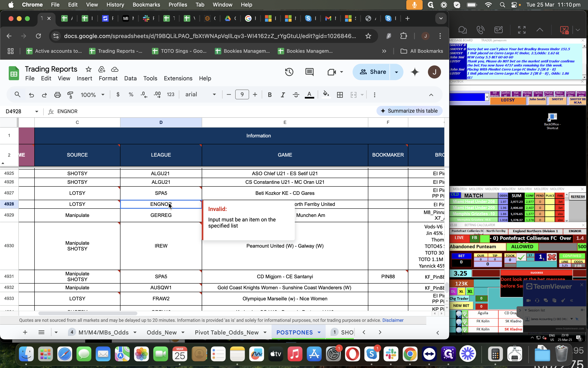This screenshot has height=368, width=588.
Task: Open the Share options dropdown arrow
Action: tap(396, 72)
